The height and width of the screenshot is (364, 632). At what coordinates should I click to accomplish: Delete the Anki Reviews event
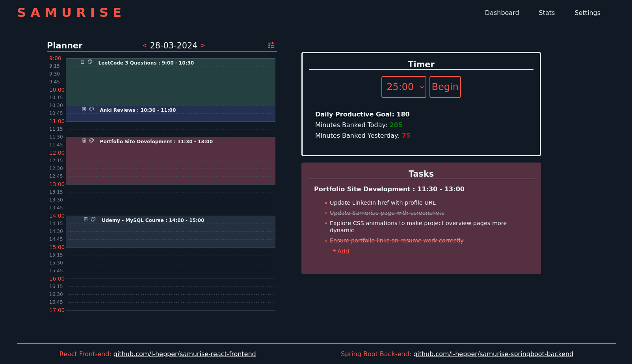point(84,109)
